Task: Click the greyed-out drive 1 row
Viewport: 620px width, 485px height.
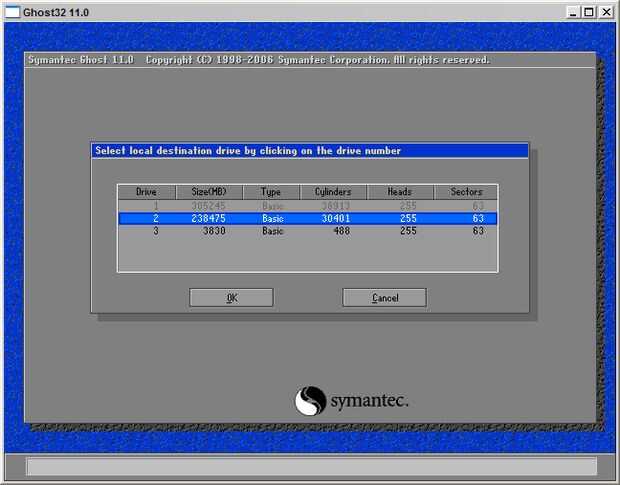Action: (x=308, y=206)
